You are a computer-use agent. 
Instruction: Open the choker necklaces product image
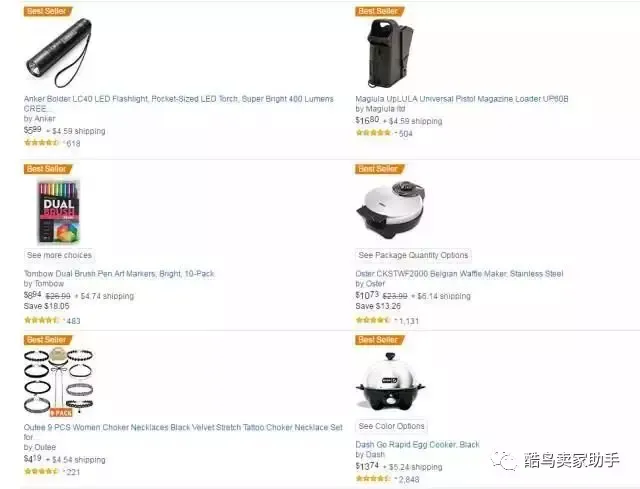tap(58, 382)
